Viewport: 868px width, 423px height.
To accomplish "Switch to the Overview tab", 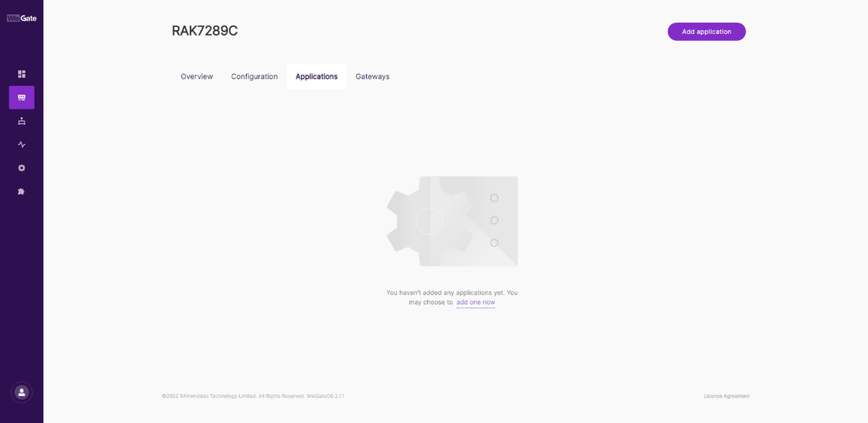I will [196, 76].
